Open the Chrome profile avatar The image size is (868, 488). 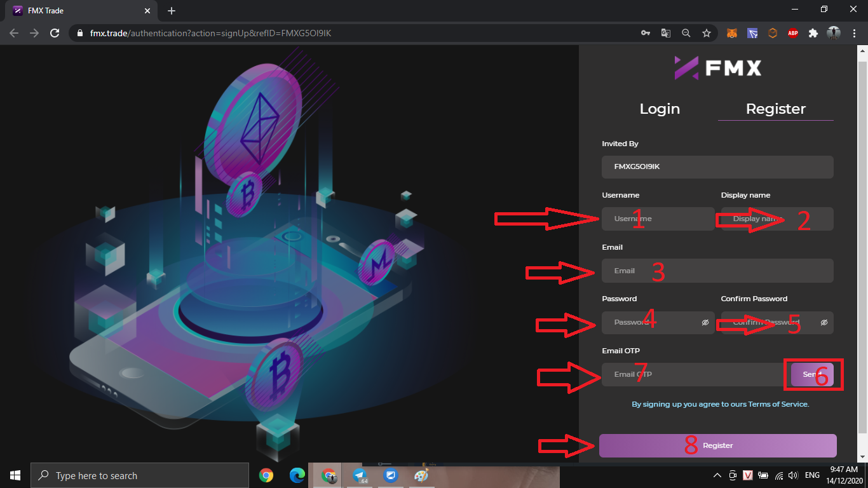coord(834,33)
